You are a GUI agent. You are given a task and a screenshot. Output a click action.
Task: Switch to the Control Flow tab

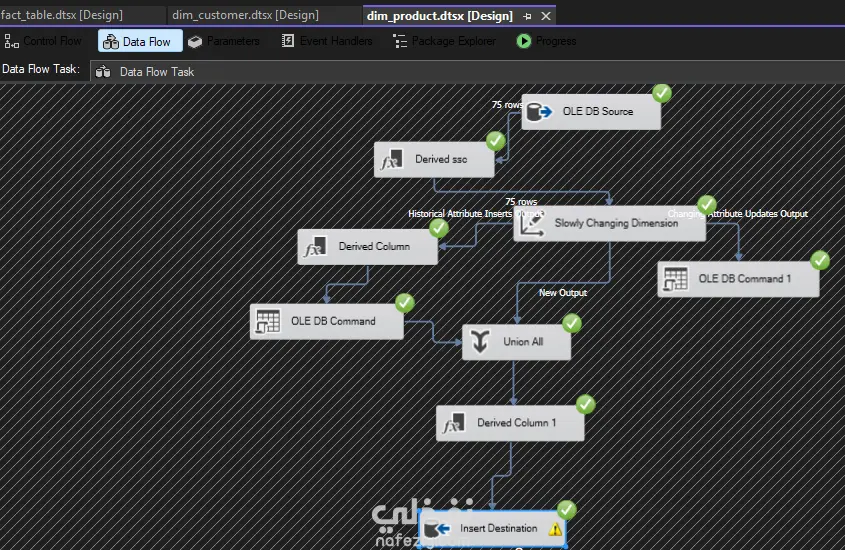coord(43,41)
